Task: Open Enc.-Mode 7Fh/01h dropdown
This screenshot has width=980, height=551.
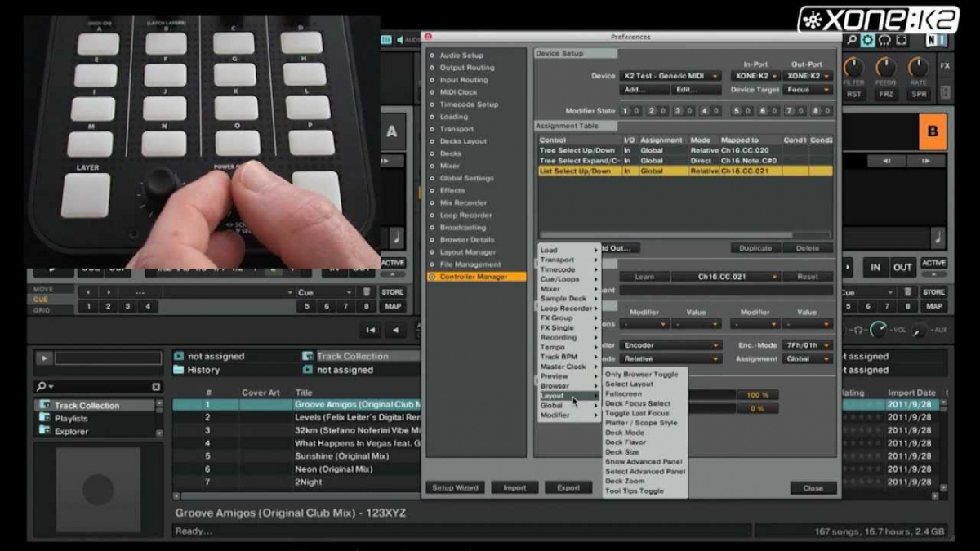Action: tap(808, 345)
